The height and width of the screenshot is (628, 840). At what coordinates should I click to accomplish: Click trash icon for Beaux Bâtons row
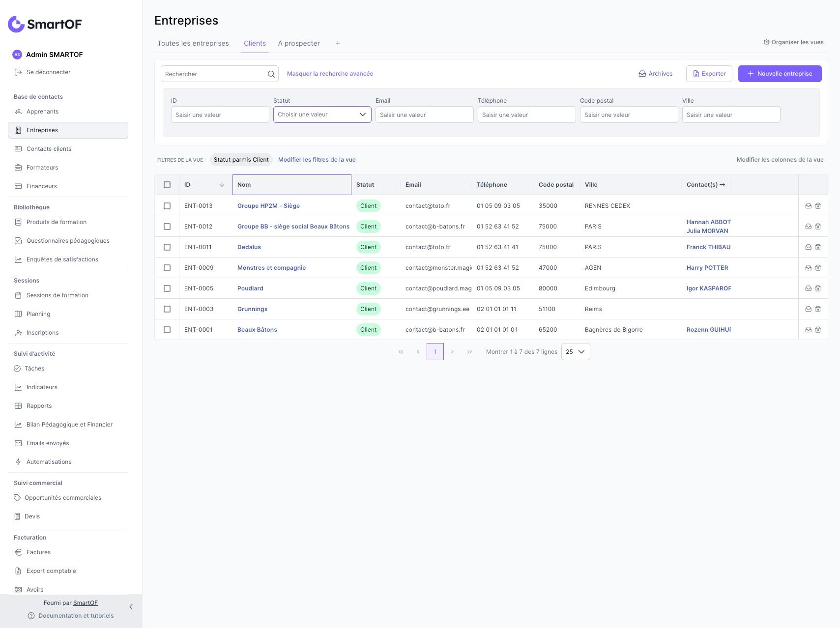pos(818,330)
